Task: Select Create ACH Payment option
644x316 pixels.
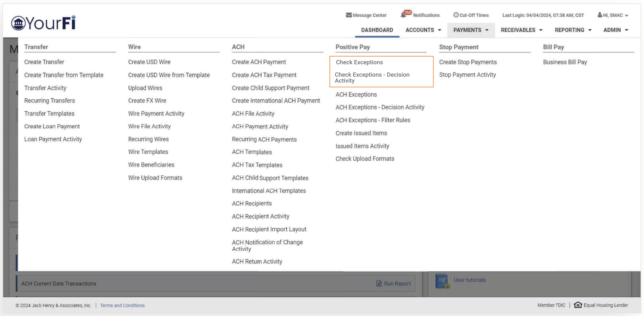Action: (x=259, y=62)
